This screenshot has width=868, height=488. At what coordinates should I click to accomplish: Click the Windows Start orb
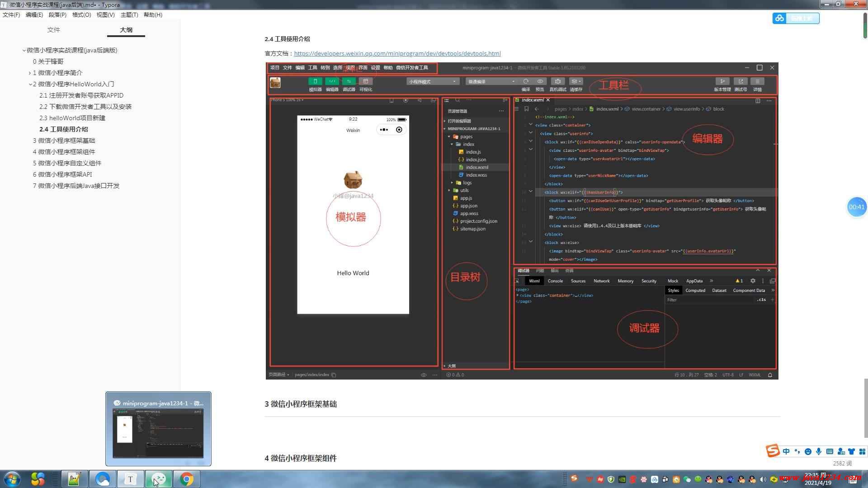tap(12, 479)
